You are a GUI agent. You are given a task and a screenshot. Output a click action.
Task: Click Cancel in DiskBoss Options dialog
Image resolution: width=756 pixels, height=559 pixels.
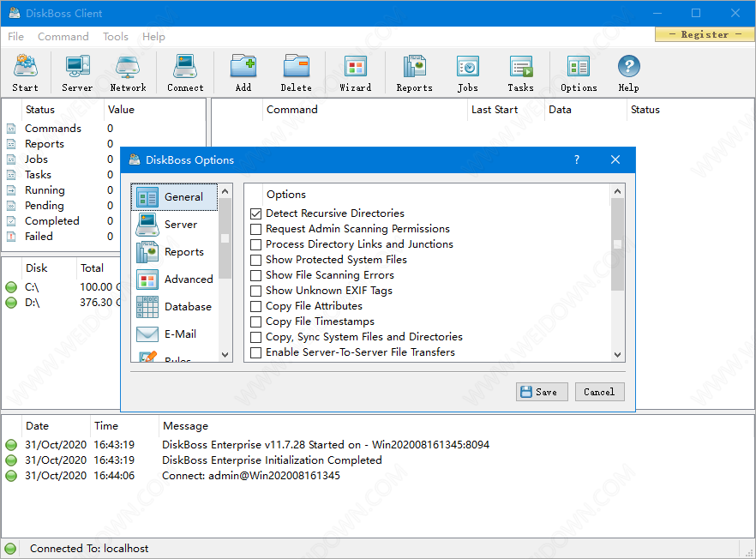pyautogui.click(x=599, y=392)
